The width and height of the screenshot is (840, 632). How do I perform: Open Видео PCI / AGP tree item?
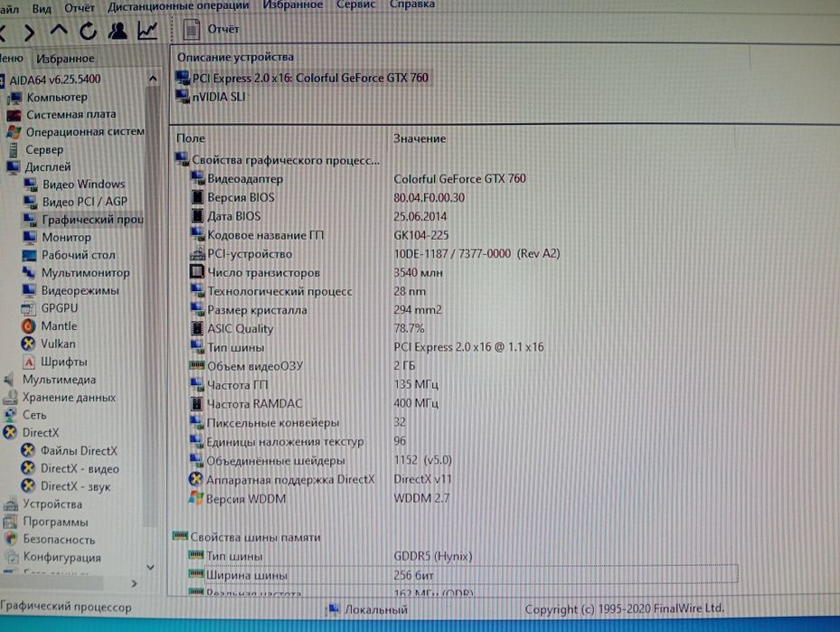(76, 202)
